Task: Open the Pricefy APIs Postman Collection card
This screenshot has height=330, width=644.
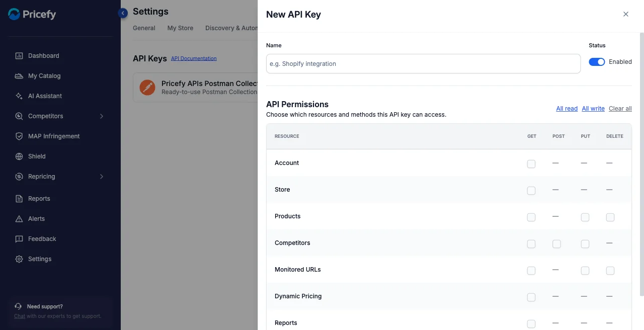Action: click(x=195, y=88)
